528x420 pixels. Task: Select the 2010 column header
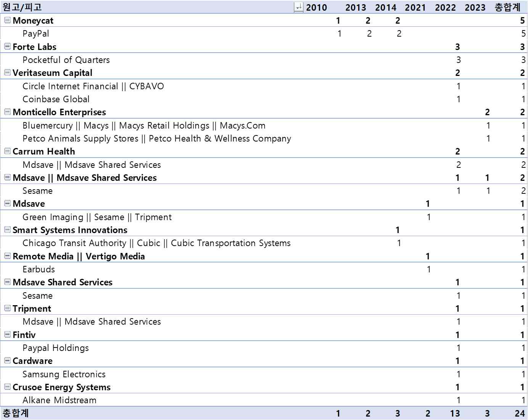tap(316, 7)
